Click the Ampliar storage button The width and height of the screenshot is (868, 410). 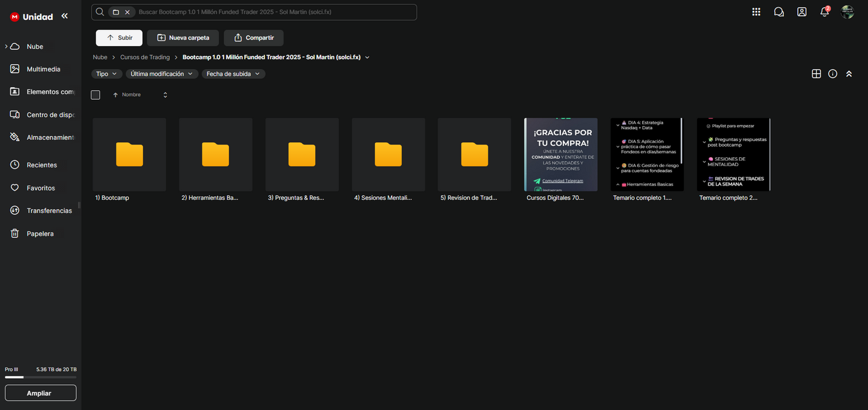tap(40, 393)
